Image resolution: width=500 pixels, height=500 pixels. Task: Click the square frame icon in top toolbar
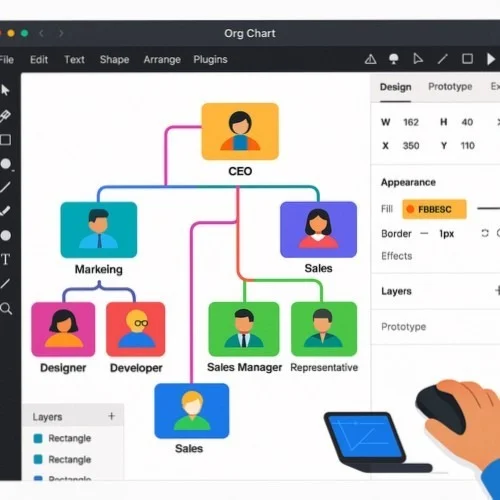(x=467, y=59)
